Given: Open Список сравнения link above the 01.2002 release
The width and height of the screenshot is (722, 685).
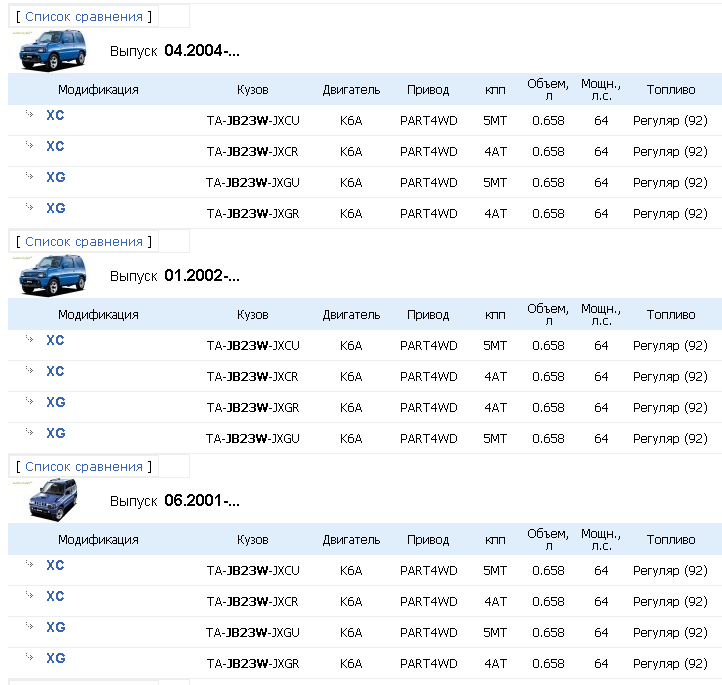Looking at the screenshot, I should point(84,242).
